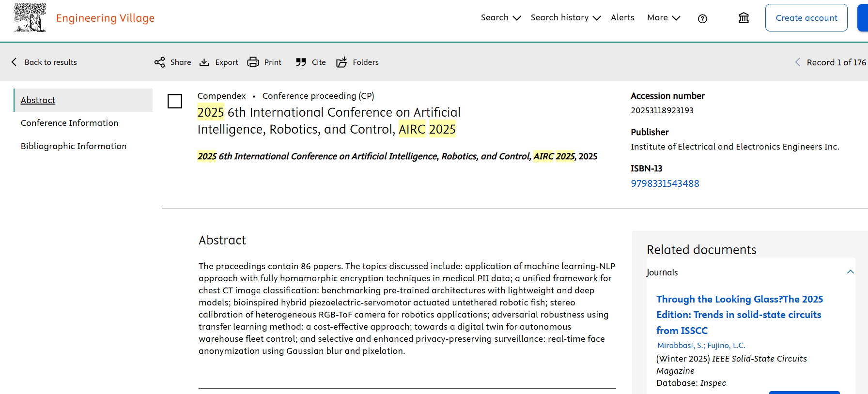Go to previous record arrow
This screenshot has height=394, width=868.
tap(797, 62)
